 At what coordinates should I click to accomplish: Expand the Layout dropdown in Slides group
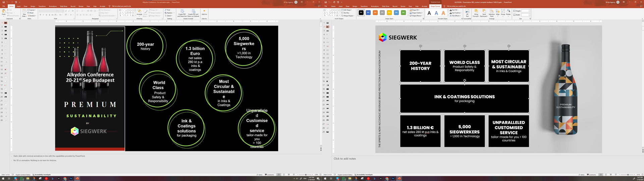point(32,10)
